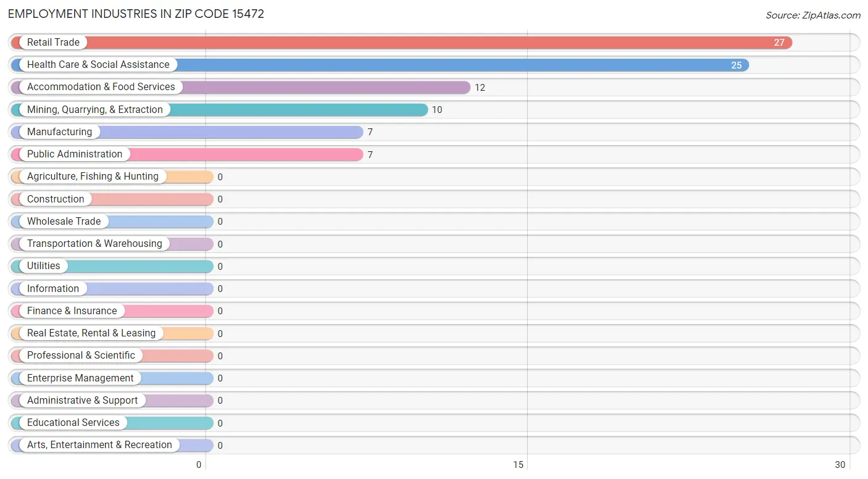Click the Professional & Scientific label
Image resolution: width=868 pixels, height=479 pixels.
coord(81,355)
